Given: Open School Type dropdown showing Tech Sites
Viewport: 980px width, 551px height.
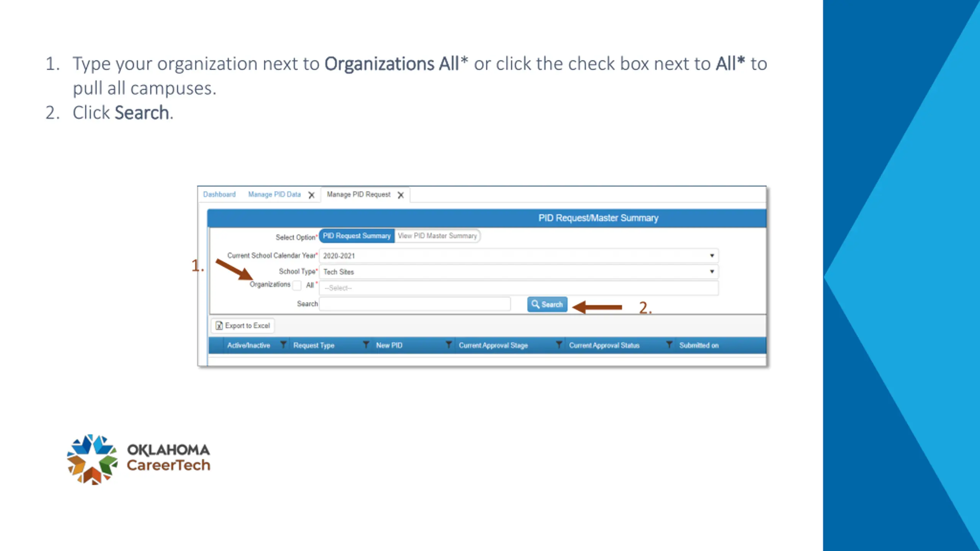Looking at the screenshot, I should 519,272.
